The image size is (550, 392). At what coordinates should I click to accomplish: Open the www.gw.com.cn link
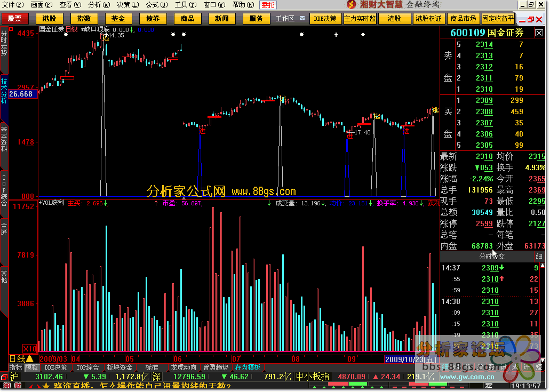pos(467,377)
